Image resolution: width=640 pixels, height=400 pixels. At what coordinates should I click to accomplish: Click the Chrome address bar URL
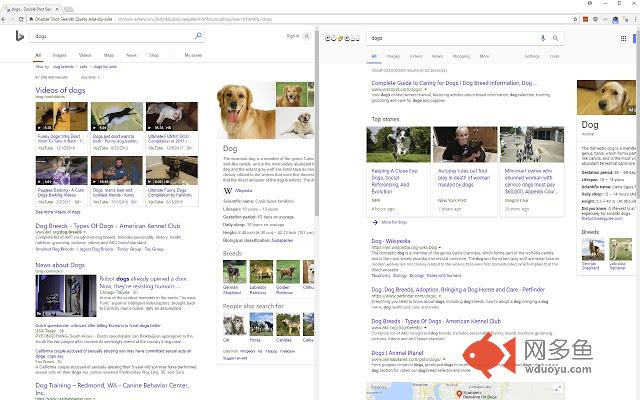click(x=195, y=19)
